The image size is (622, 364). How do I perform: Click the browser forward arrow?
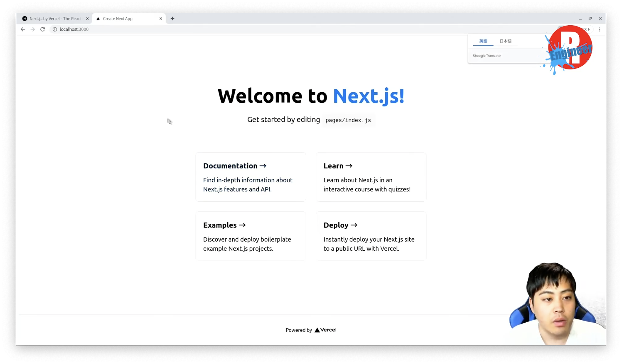(33, 29)
